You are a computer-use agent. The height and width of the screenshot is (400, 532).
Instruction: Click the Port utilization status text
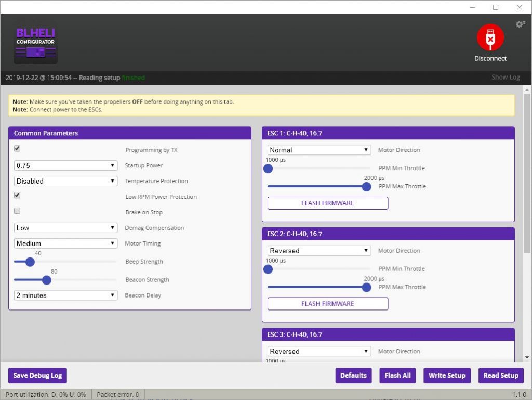(46, 395)
